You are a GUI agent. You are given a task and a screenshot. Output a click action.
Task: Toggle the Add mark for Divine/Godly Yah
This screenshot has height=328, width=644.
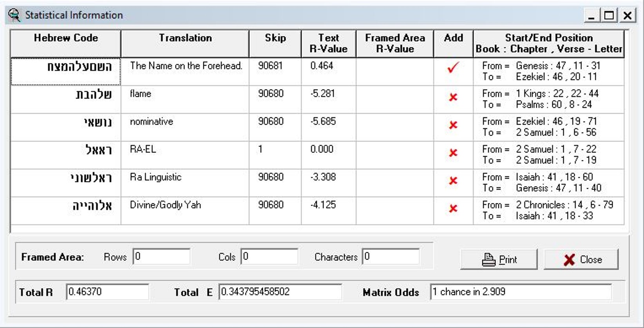453,208
